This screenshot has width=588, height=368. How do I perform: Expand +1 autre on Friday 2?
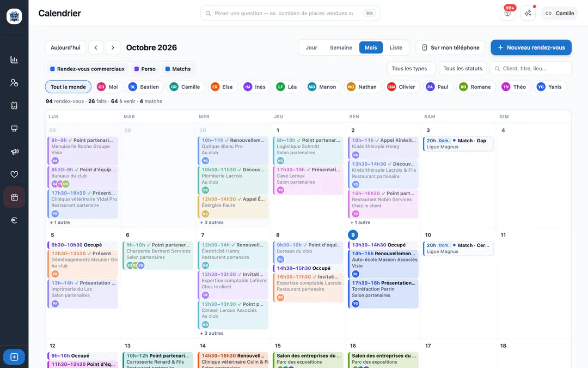click(360, 222)
